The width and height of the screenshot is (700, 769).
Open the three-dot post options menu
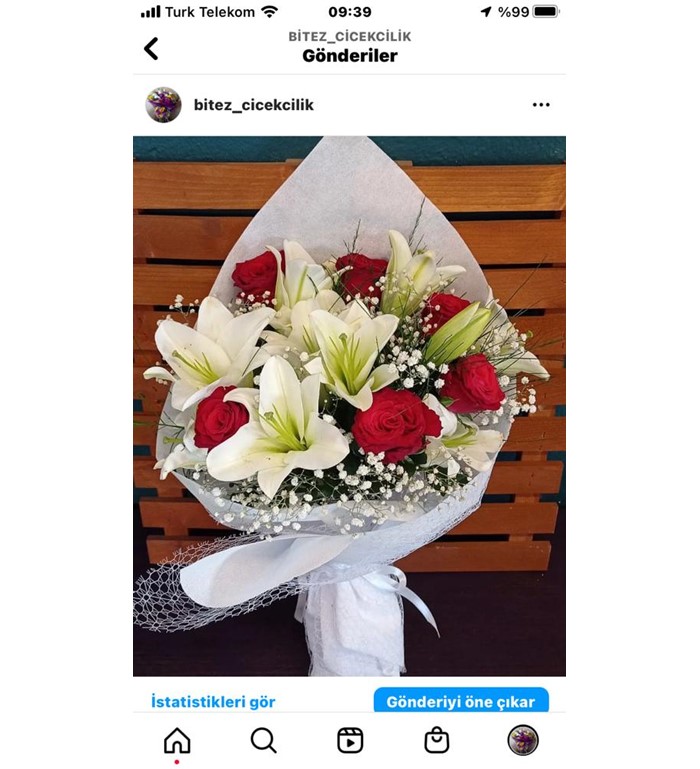click(541, 104)
